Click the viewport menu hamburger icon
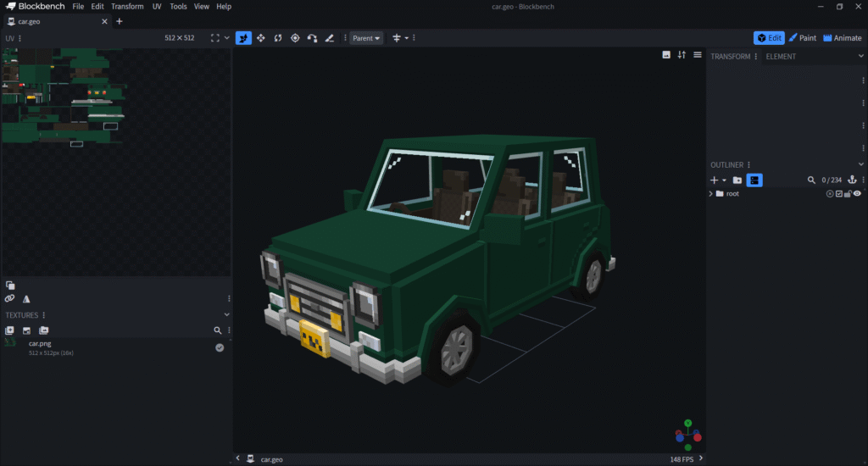 click(x=697, y=55)
